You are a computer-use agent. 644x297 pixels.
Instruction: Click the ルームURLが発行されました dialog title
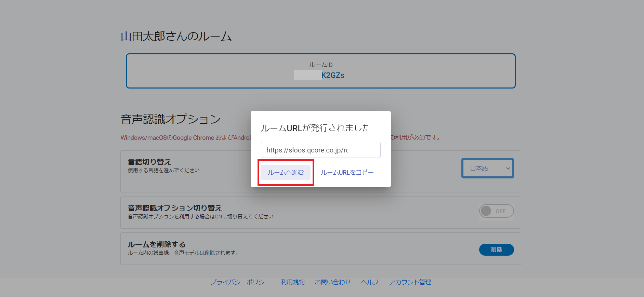(315, 128)
